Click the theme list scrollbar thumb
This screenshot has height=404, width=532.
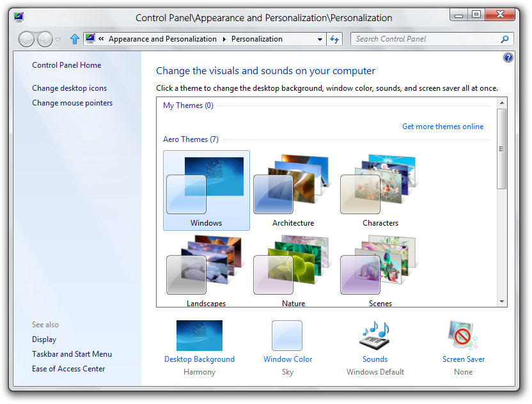click(502, 149)
